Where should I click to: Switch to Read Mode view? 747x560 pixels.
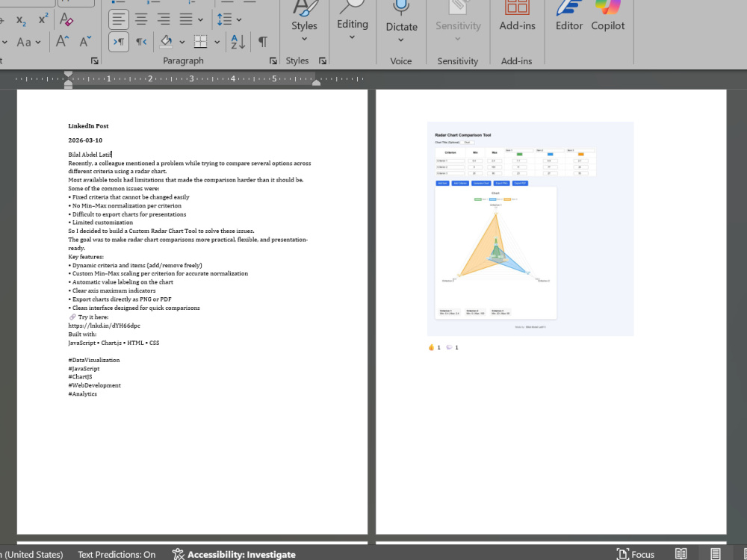(681, 554)
